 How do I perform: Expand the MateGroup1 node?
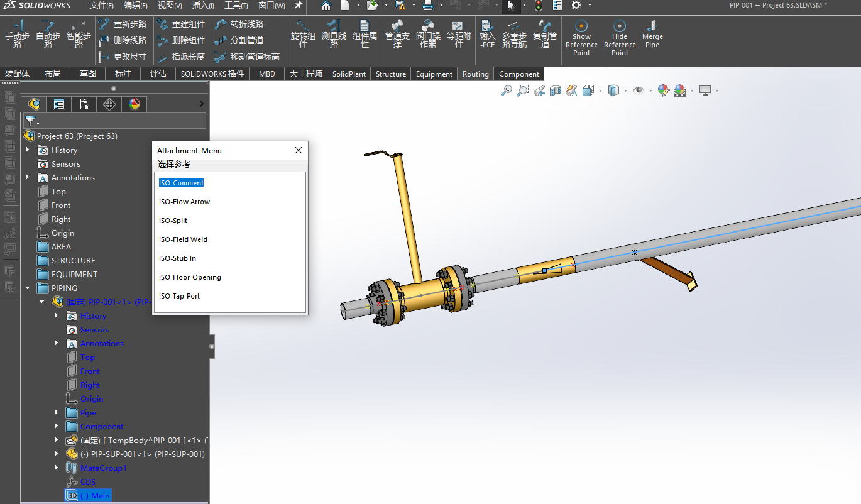click(57, 468)
